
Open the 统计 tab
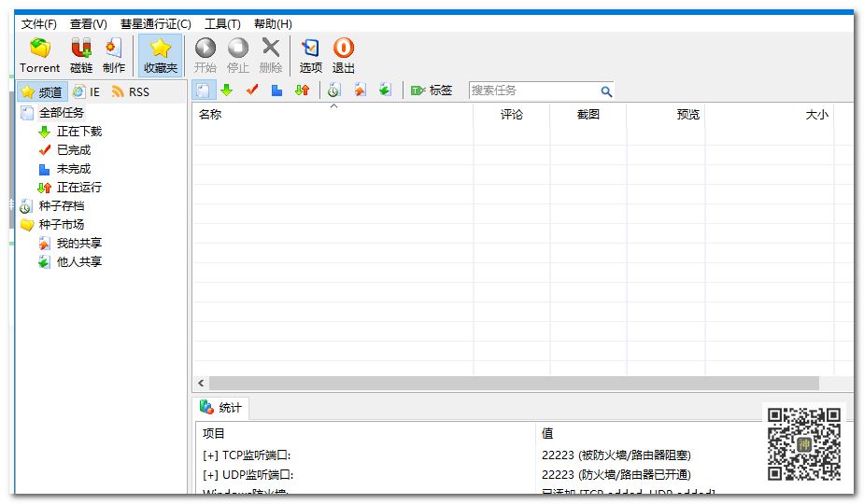pyautogui.click(x=221, y=408)
